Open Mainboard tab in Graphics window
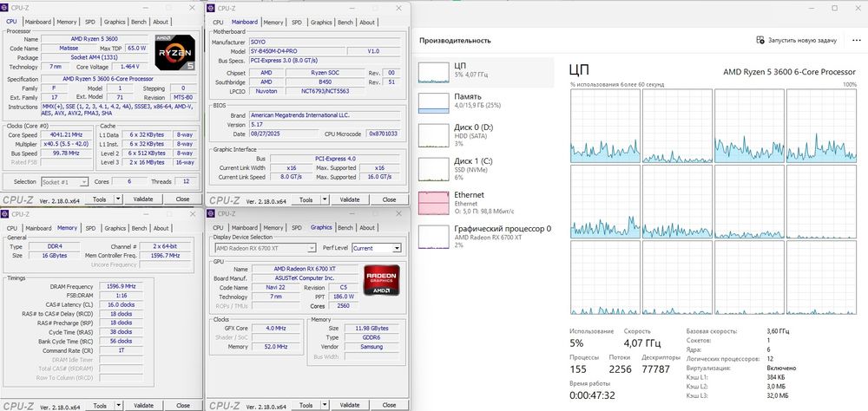This screenshot has width=868, height=411. coord(245,227)
